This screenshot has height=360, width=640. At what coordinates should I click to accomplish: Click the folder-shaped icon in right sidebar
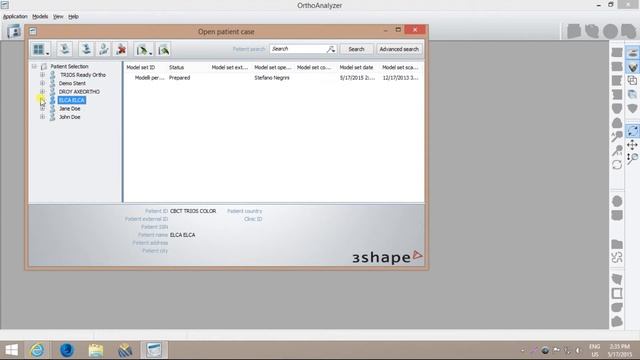617,244
